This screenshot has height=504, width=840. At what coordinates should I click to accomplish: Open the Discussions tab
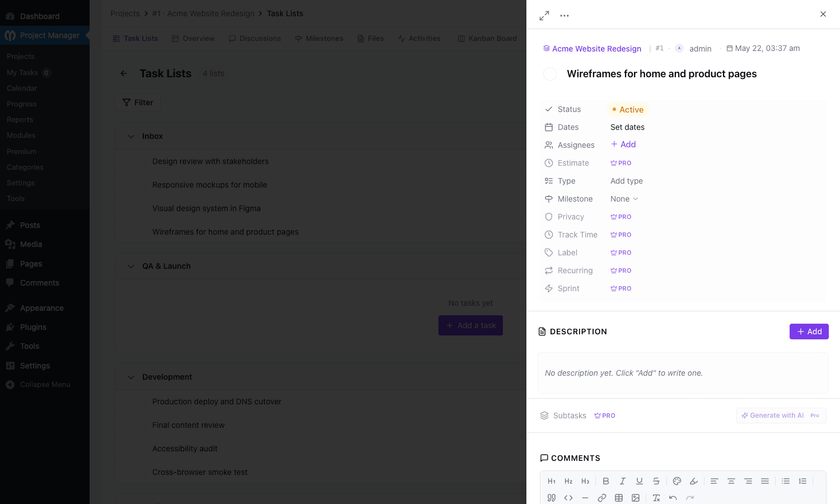(255, 39)
